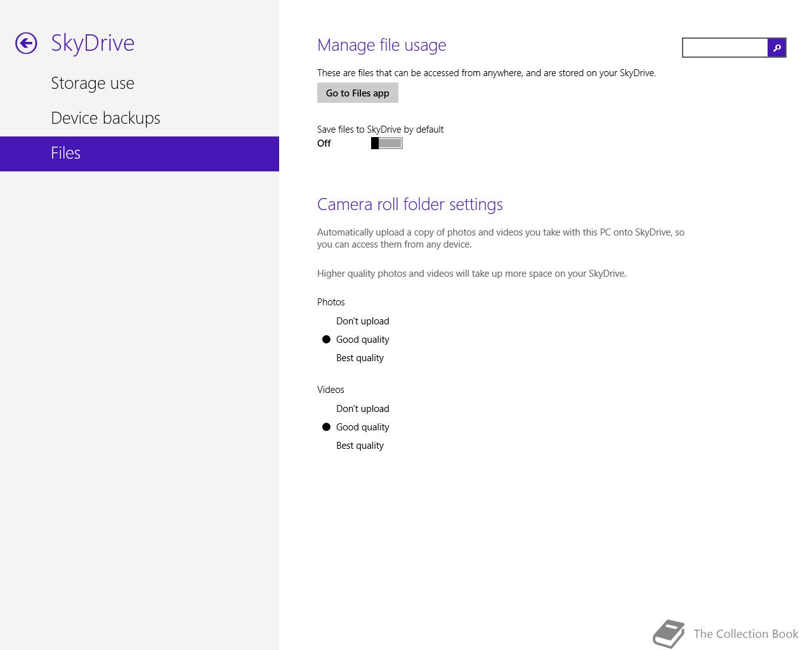
Task: Click the Videos label
Action: point(331,390)
